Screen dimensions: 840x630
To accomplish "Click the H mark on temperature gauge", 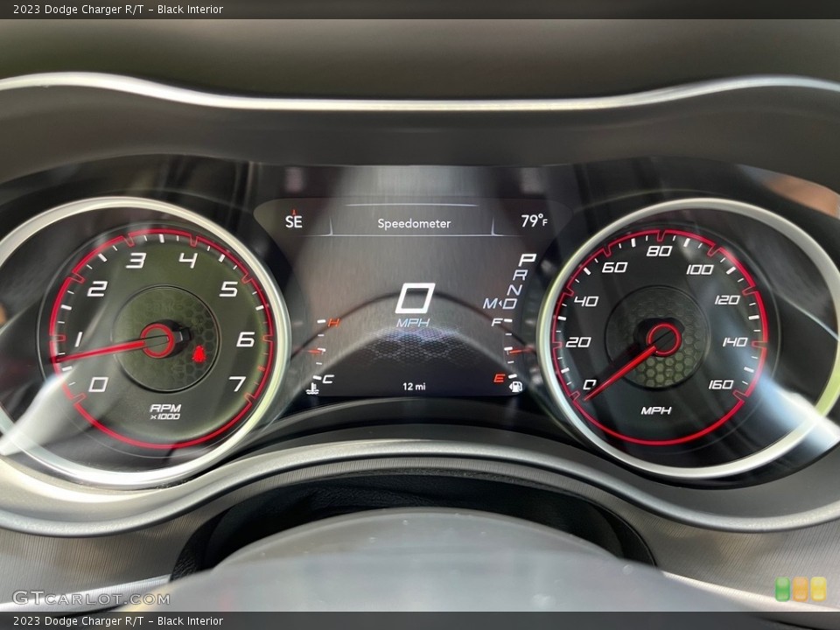I will click(x=333, y=323).
